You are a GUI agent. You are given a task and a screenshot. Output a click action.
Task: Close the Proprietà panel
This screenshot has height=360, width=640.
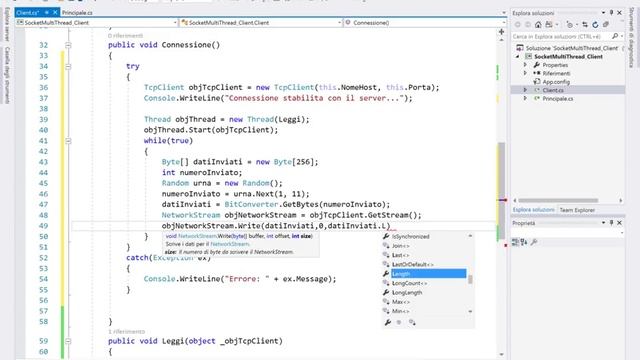point(620,223)
